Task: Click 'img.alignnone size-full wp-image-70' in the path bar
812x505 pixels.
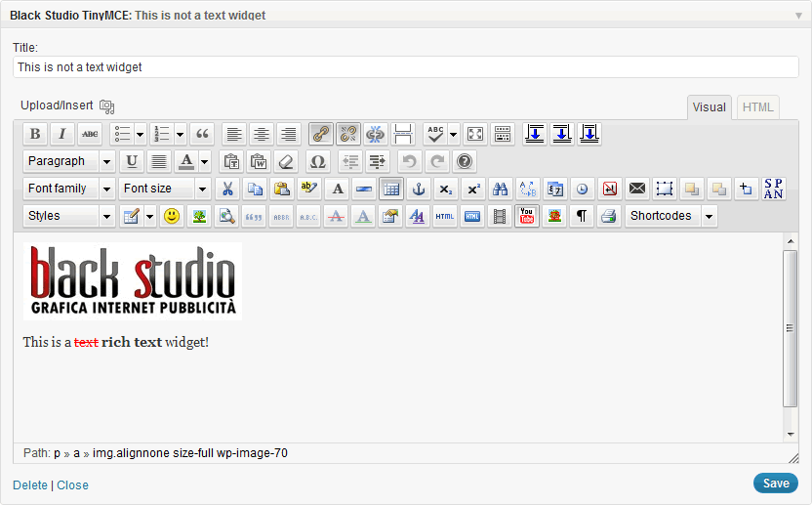Action: click(190, 453)
